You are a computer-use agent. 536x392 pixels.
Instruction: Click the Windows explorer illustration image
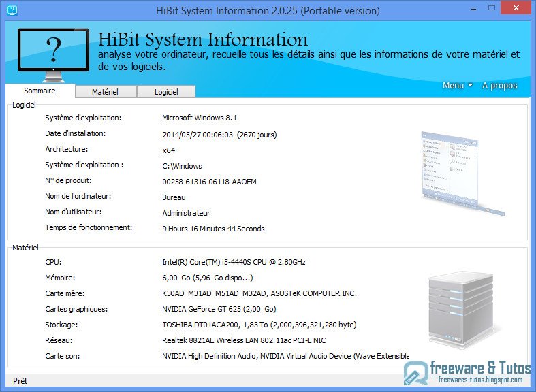pos(463,174)
